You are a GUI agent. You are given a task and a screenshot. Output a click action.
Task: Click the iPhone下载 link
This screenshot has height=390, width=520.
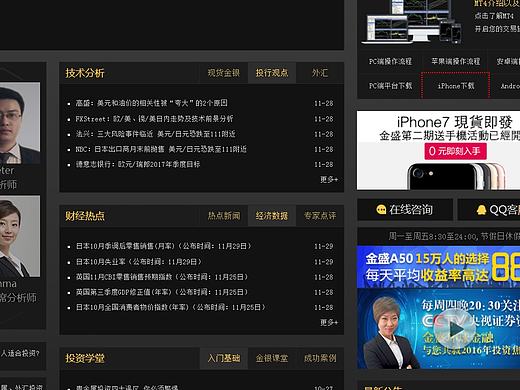point(456,86)
